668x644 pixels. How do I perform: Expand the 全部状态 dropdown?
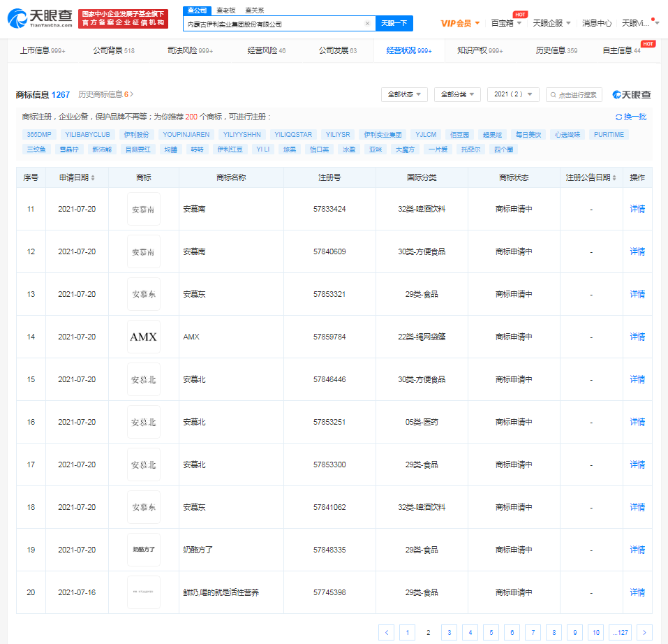pos(404,94)
